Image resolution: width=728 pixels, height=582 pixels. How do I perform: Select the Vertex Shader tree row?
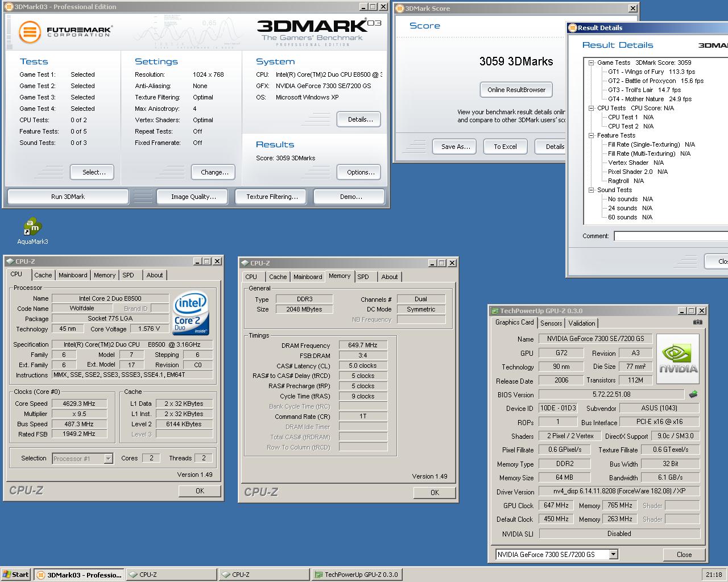coord(635,163)
